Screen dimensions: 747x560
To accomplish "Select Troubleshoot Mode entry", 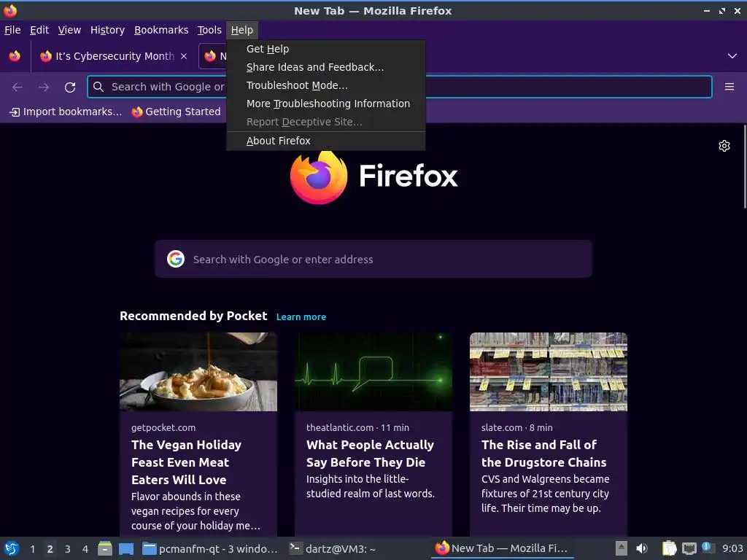I will click(326, 85).
